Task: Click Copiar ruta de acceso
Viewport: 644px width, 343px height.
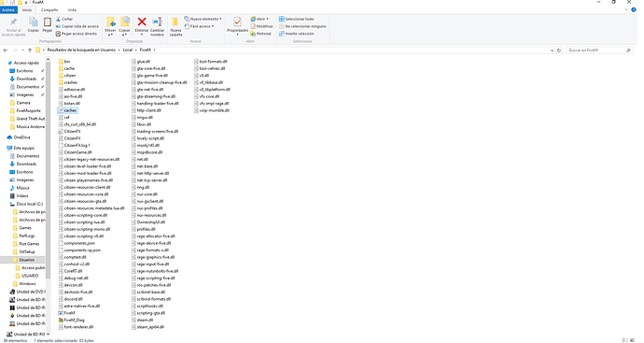Action: 77,26
